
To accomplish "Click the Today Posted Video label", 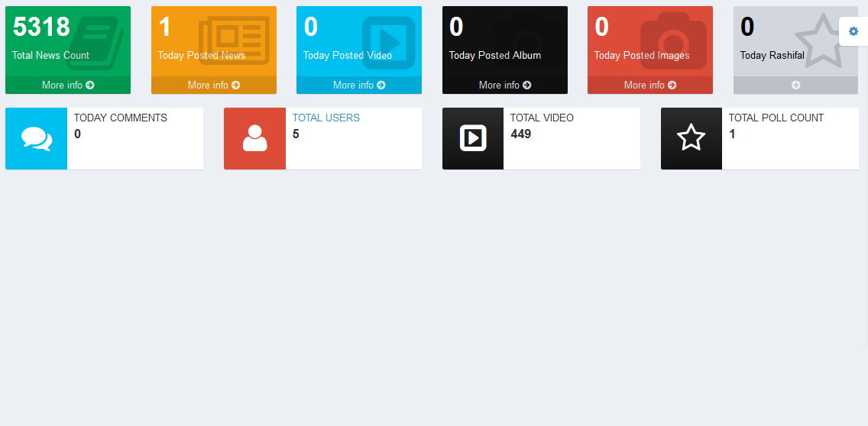I will [x=348, y=55].
